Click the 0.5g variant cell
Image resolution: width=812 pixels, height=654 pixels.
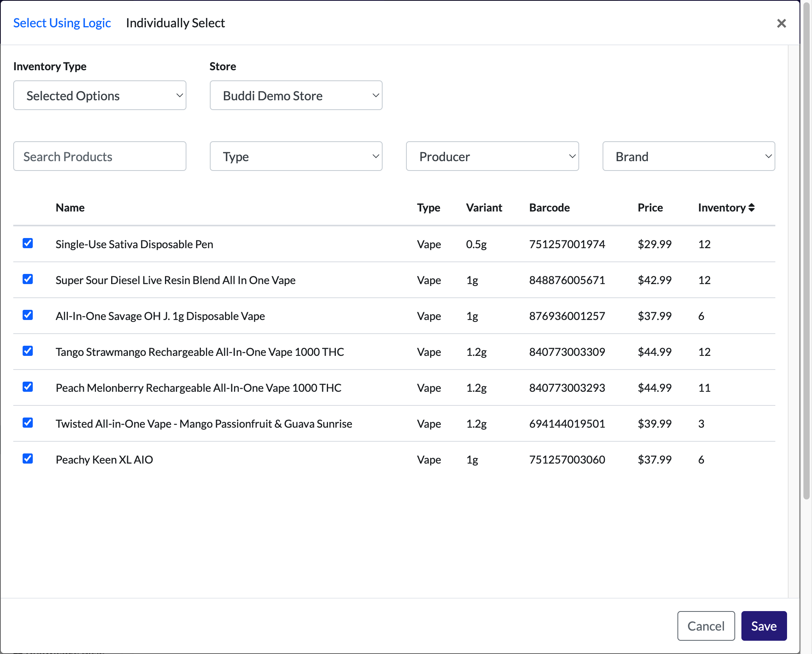[x=476, y=245]
